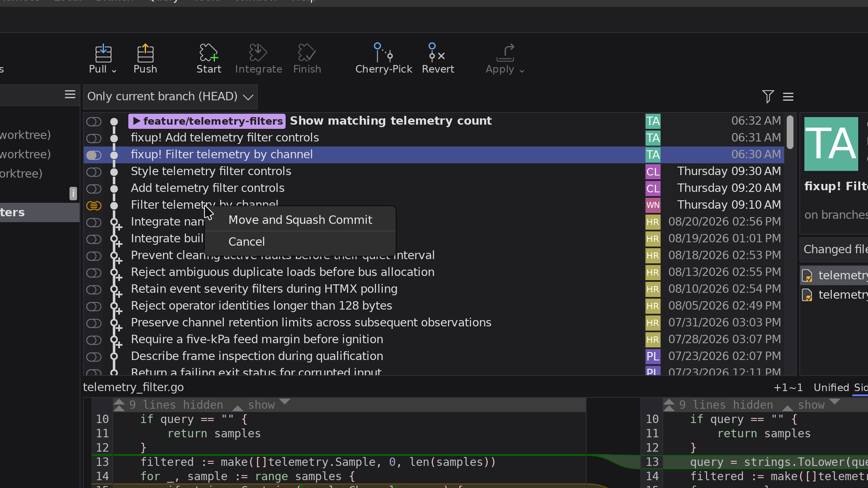The width and height of the screenshot is (868, 488).
Task: Click 'show' link in right diff header
Action: 811,405
